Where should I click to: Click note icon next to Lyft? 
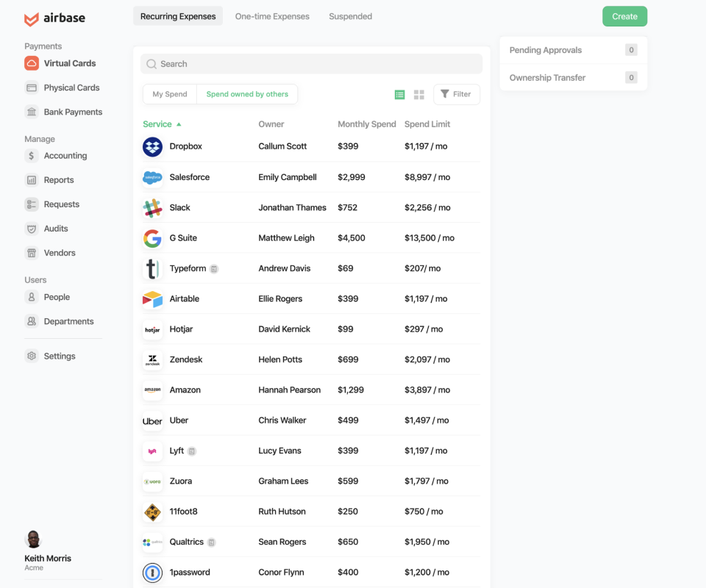[192, 451]
